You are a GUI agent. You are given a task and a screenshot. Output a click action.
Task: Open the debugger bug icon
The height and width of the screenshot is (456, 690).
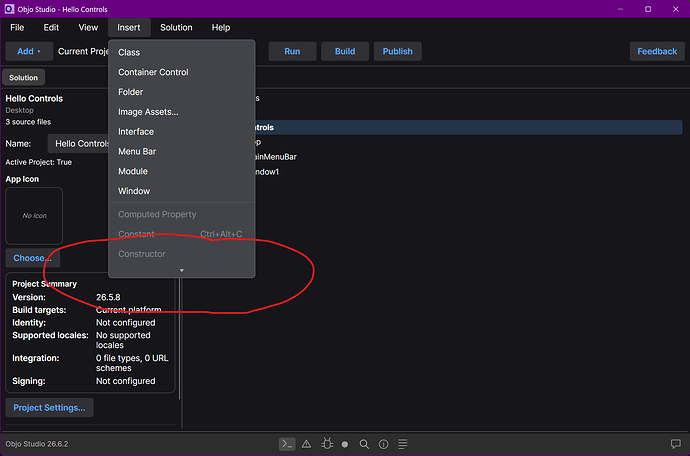tap(327, 444)
